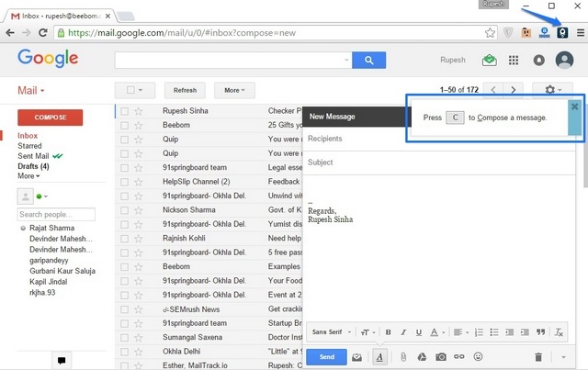
Task: Open Google notifications bell
Action: (x=539, y=60)
